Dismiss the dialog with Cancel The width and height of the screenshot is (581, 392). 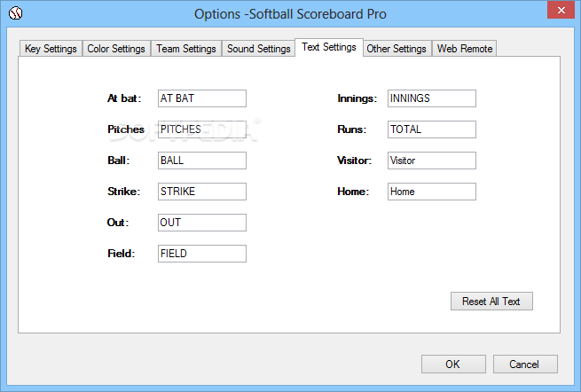(x=525, y=365)
